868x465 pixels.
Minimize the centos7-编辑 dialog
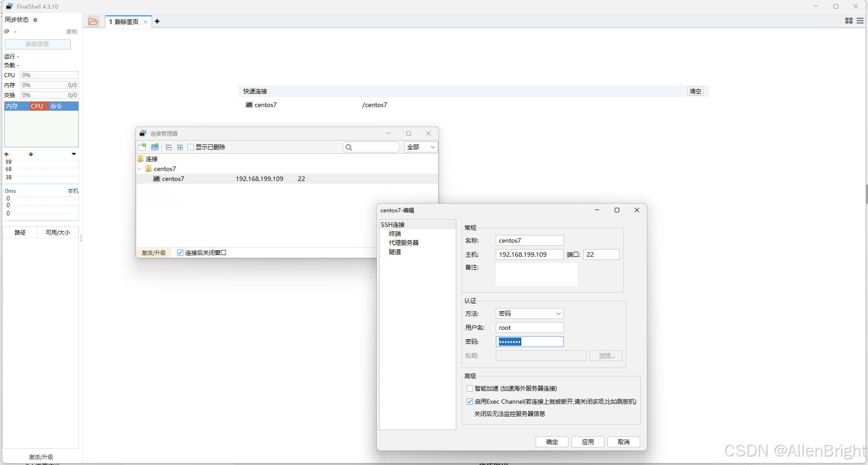(x=597, y=210)
